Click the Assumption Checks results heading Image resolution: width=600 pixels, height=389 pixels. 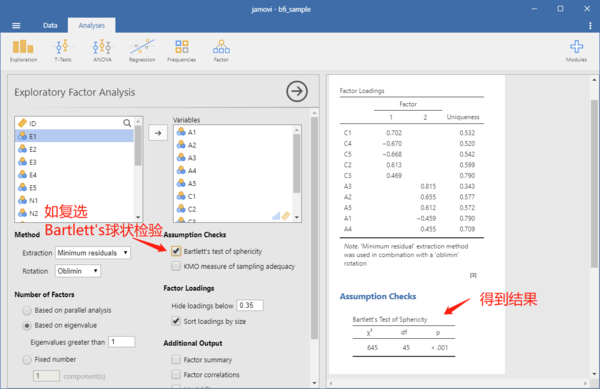coord(378,296)
